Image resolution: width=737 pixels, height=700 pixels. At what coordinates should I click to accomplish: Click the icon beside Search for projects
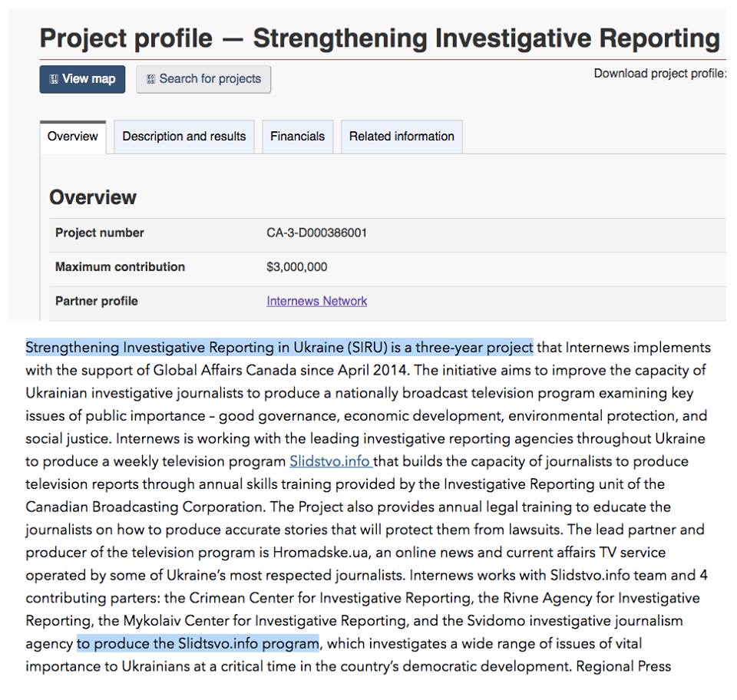pyautogui.click(x=150, y=79)
